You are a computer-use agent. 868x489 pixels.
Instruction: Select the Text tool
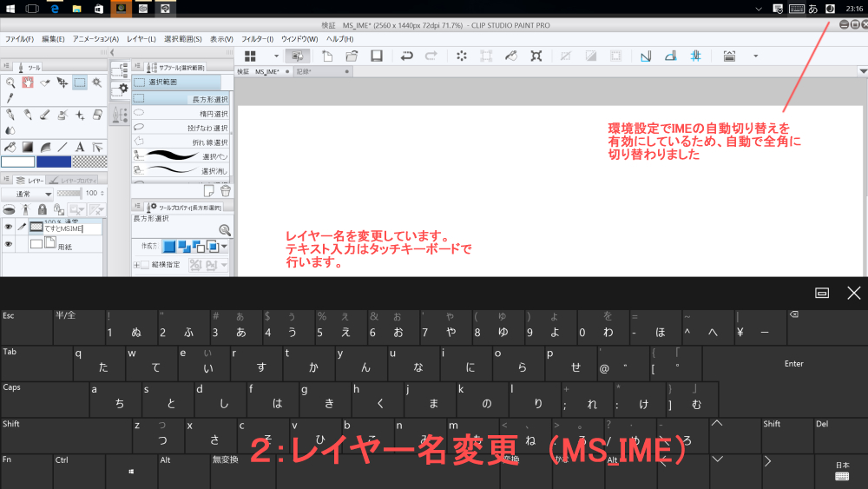pos(80,147)
